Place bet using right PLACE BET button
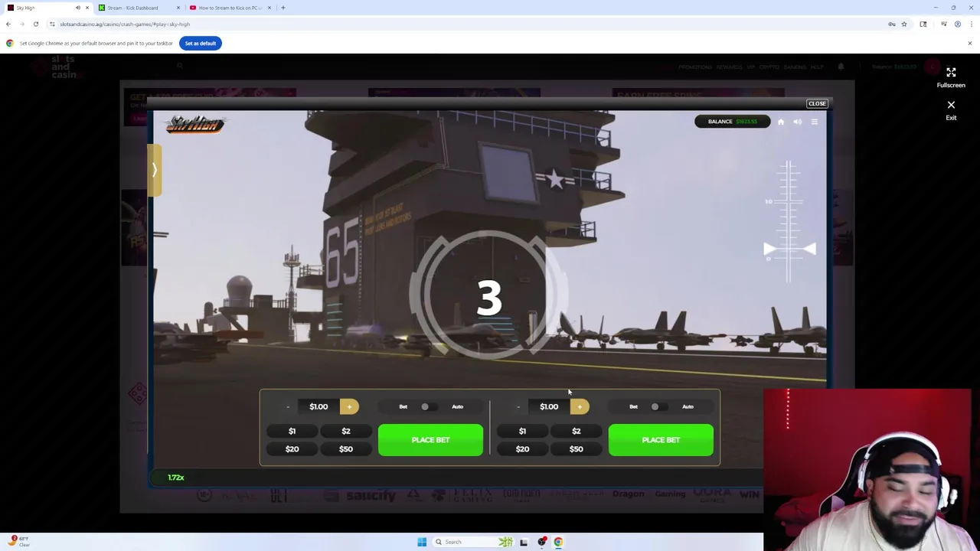 click(x=661, y=440)
